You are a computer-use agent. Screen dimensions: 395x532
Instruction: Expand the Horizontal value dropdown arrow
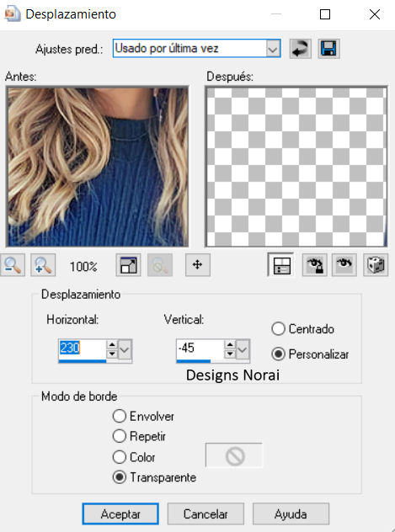pos(125,349)
